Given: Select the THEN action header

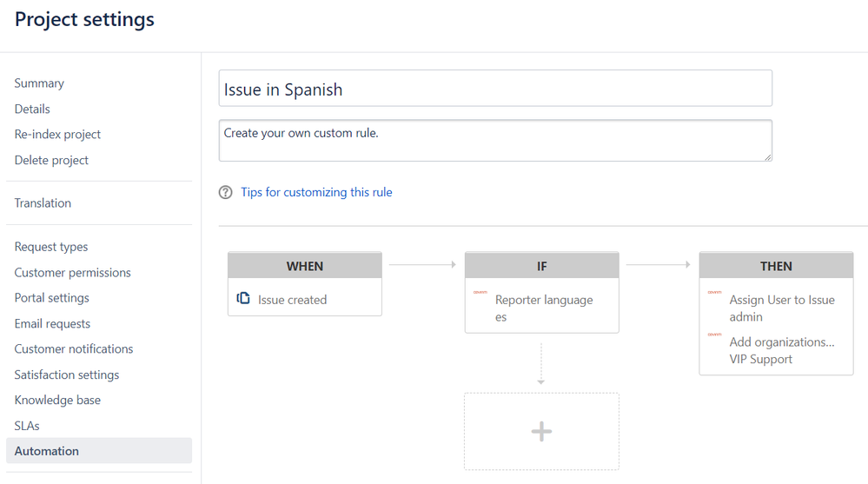Looking at the screenshot, I should pos(776,266).
